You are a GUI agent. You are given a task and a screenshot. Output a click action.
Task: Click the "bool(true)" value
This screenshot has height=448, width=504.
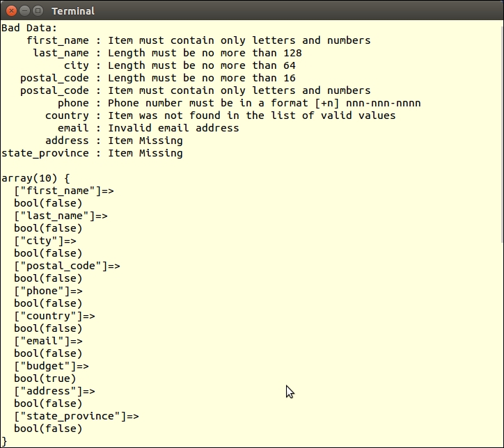(x=45, y=378)
